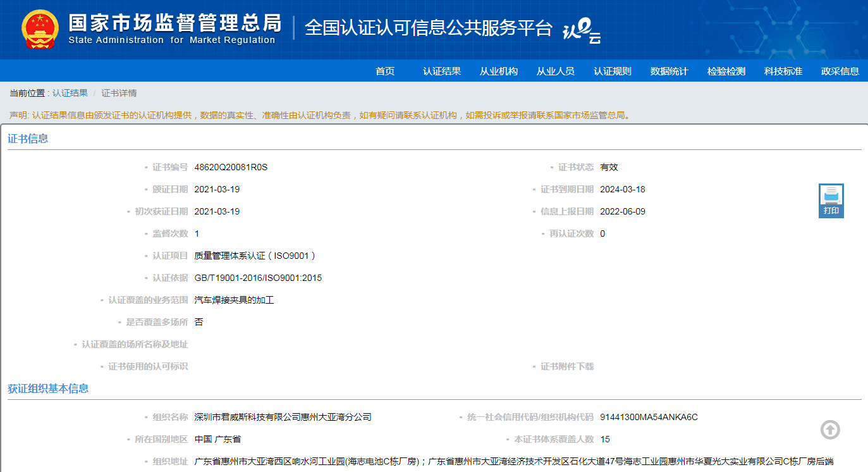The height and width of the screenshot is (472, 868).
Task: Click 政采信息 in the navigation bar
Action: click(840, 71)
